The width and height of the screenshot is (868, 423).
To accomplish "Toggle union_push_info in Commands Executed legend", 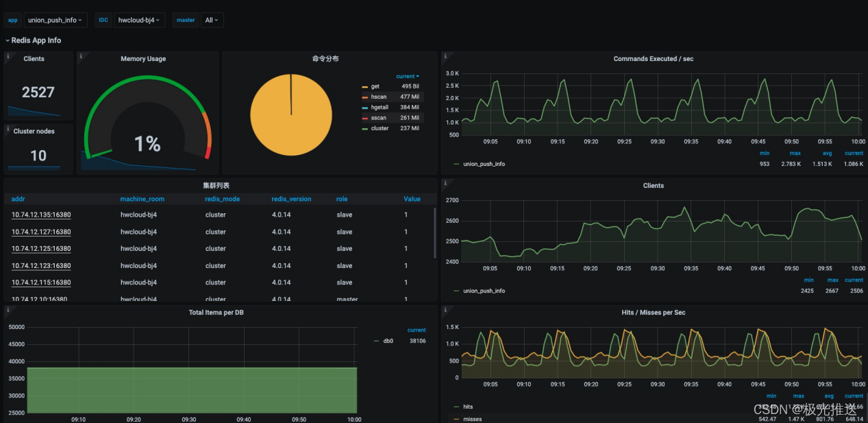I will click(484, 164).
